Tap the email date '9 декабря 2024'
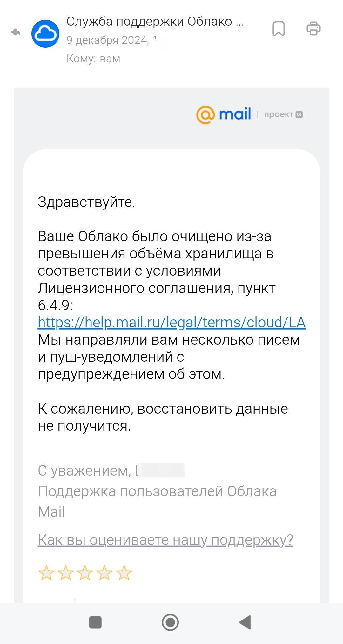This screenshot has width=343, height=644. (108, 40)
